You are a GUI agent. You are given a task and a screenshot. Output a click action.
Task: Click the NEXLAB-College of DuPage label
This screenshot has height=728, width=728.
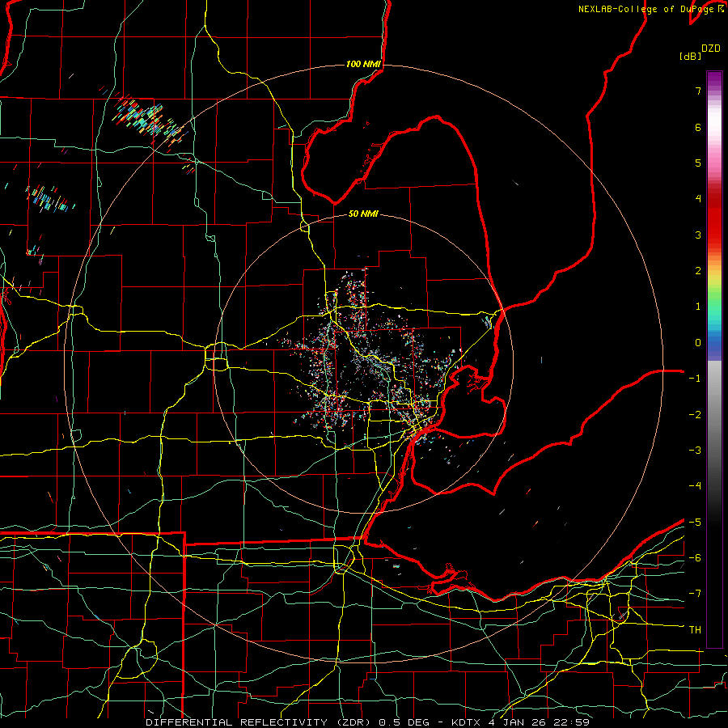click(645, 9)
